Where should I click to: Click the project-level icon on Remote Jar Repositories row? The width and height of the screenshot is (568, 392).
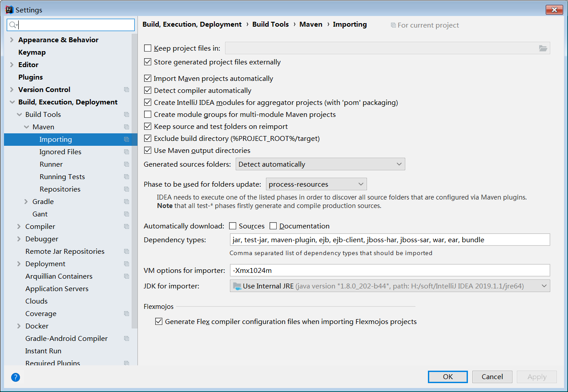[x=127, y=252]
